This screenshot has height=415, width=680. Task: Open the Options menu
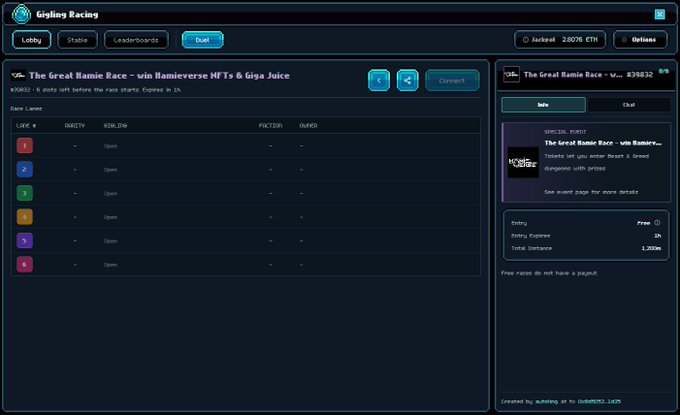[640, 39]
